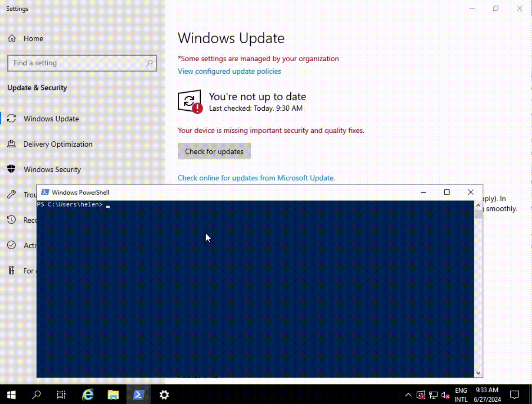Click the ENG INTL language indicator
The image size is (532, 404).
pyautogui.click(x=461, y=395)
